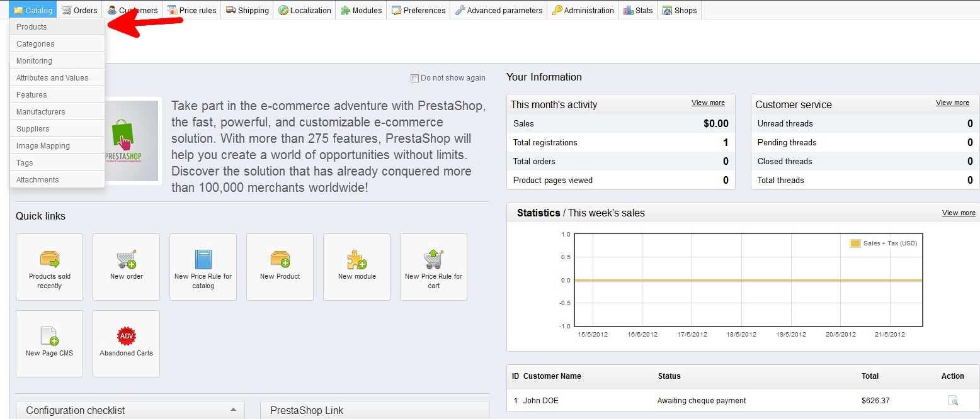Click the Preferences tab icon
Image resolution: width=980 pixels, height=419 pixels.
(396, 10)
